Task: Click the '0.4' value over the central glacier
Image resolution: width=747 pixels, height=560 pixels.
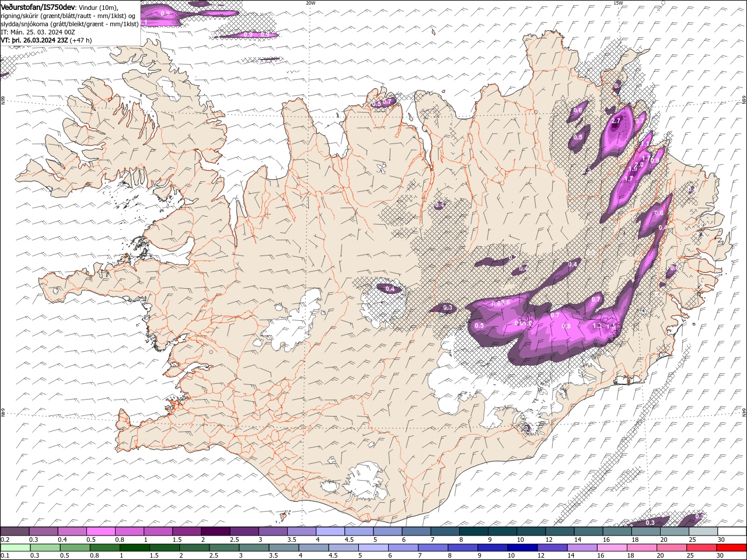Action: (x=390, y=289)
